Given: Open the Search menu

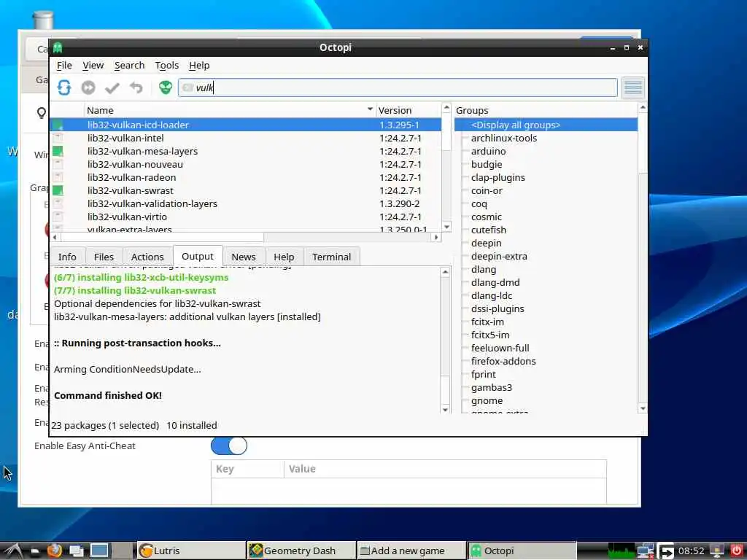Looking at the screenshot, I should [x=129, y=65].
